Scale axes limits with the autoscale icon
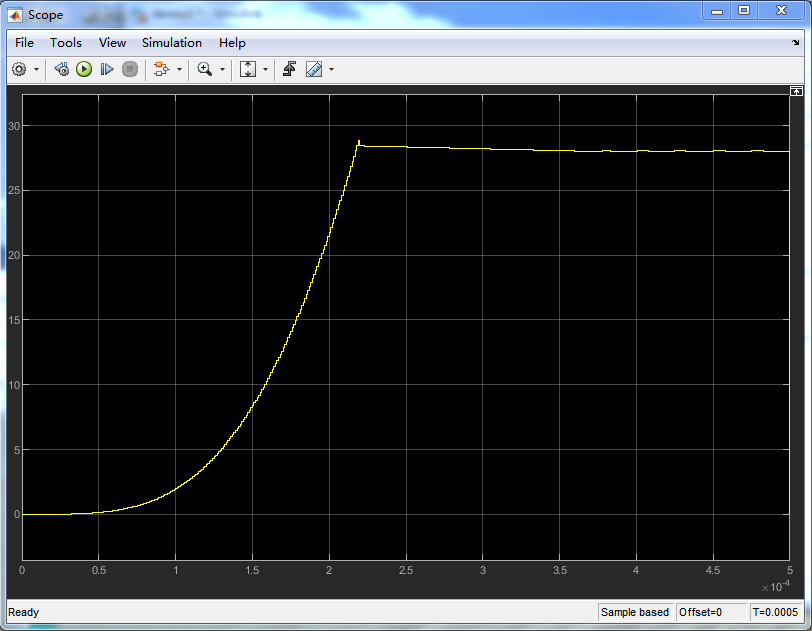This screenshot has width=812, height=631. tap(249, 69)
